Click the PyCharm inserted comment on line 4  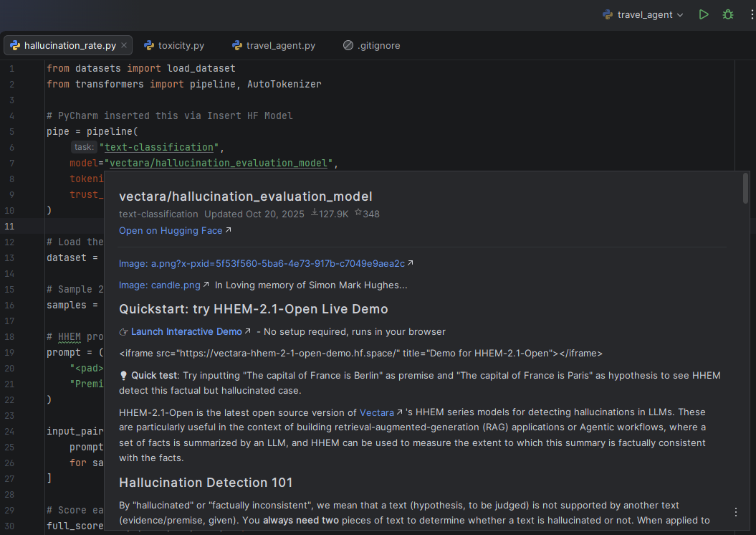tap(170, 115)
